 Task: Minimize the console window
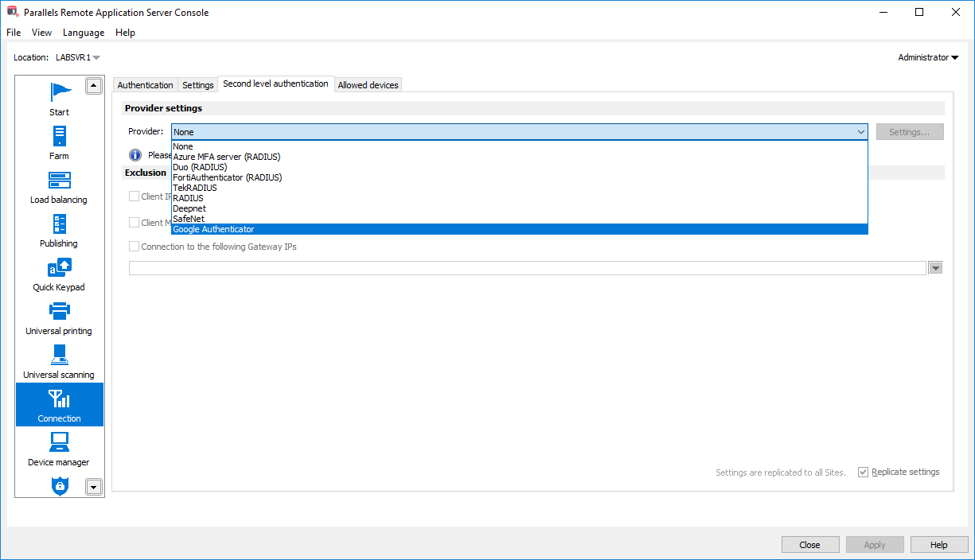pyautogui.click(x=883, y=13)
